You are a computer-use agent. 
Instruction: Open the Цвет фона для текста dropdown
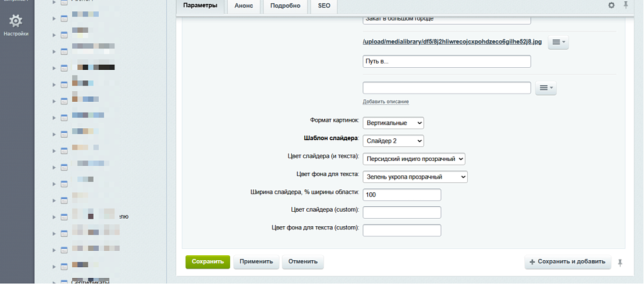(x=415, y=177)
